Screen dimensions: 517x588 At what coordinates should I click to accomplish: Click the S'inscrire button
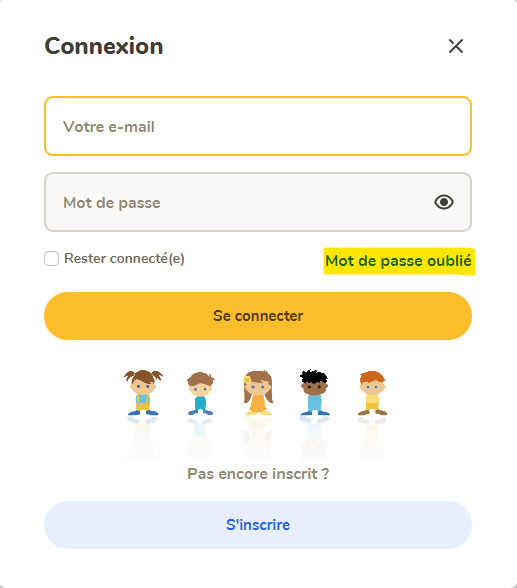pos(258,525)
